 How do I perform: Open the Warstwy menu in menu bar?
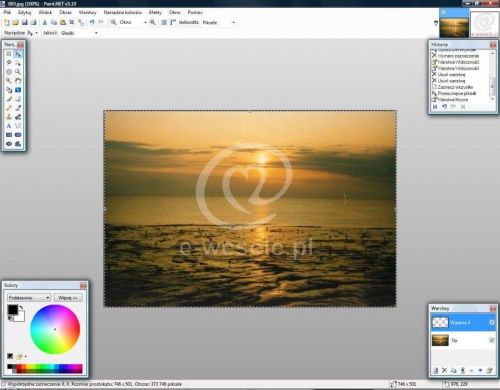87,12
